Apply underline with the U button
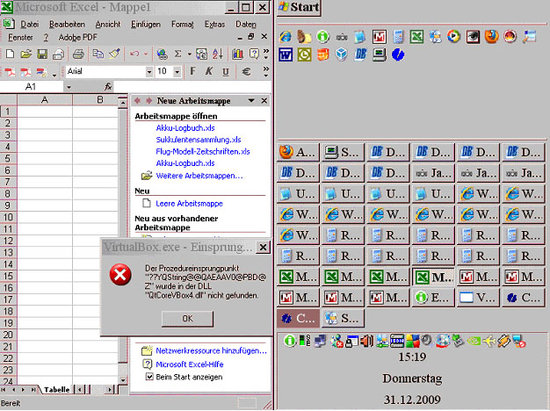Image resolution: width=550 pixels, height=411 pixels. point(226,72)
